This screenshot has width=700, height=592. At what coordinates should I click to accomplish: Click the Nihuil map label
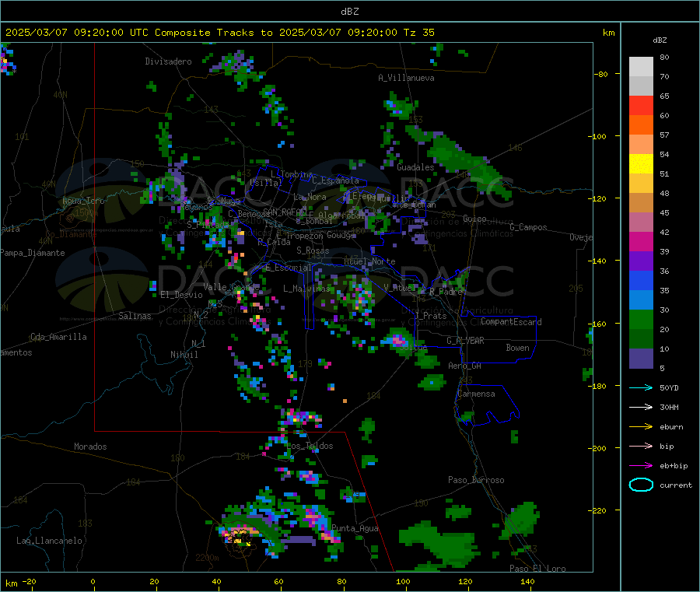(184, 355)
